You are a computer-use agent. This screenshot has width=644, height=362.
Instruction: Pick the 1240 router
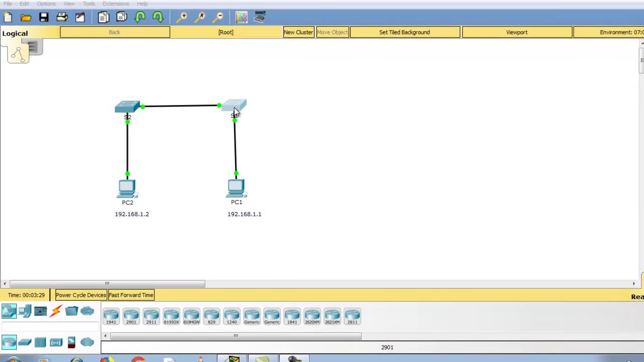[231, 316]
